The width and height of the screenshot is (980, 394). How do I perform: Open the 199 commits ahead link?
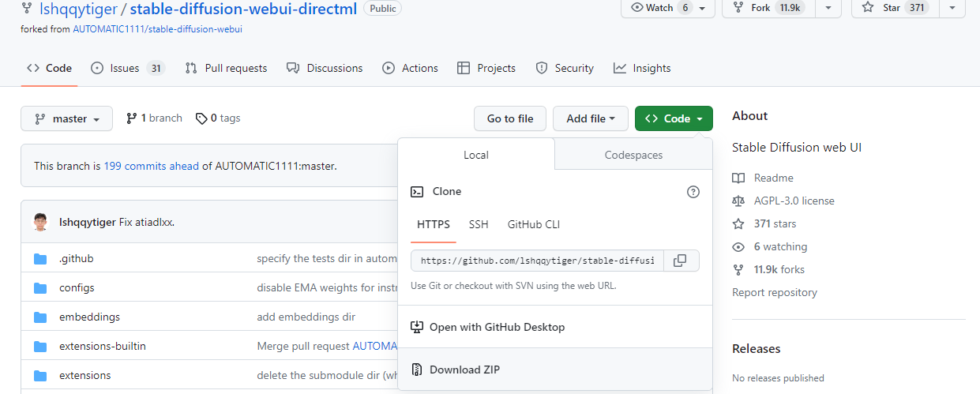(151, 167)
